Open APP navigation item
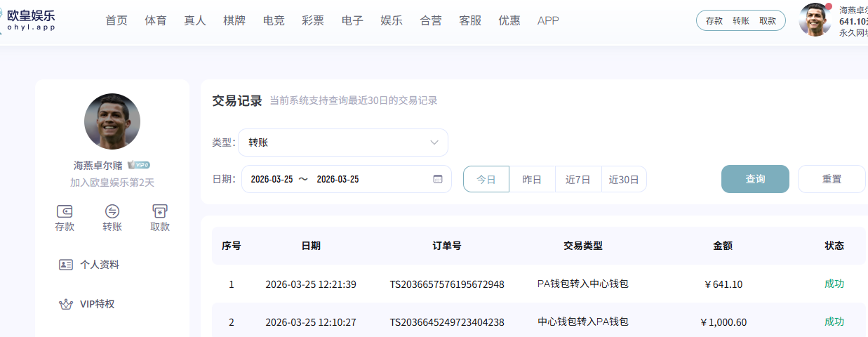The image size is (868, 337). (548, 20)
